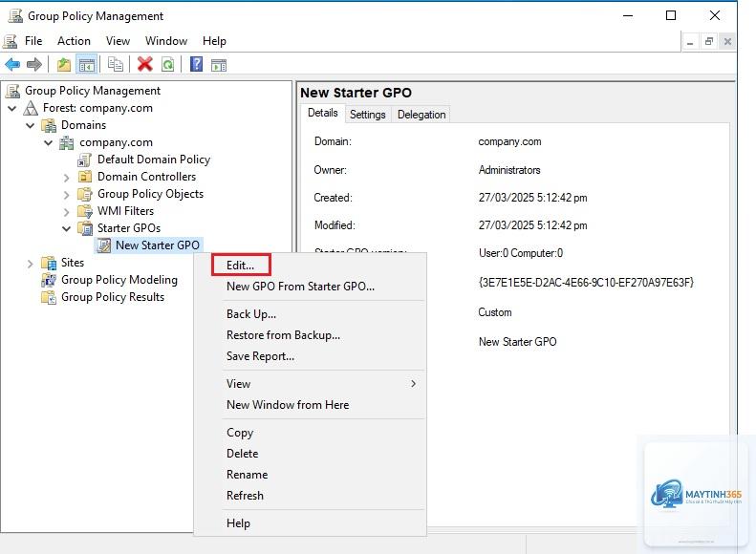Open the File menu
The height and width of the screenshot is (554, 756).
[x=33, y=41]
